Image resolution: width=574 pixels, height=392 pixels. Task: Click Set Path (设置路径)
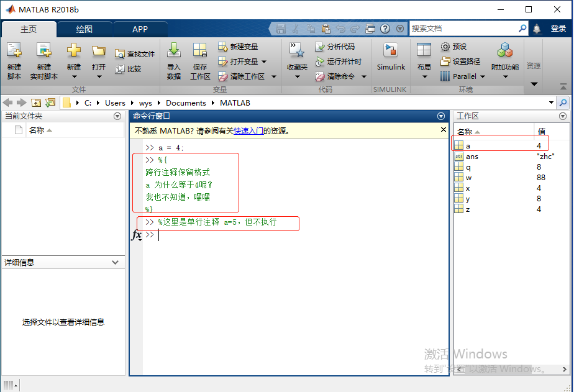pyautogui.click(x=460, y=62)
